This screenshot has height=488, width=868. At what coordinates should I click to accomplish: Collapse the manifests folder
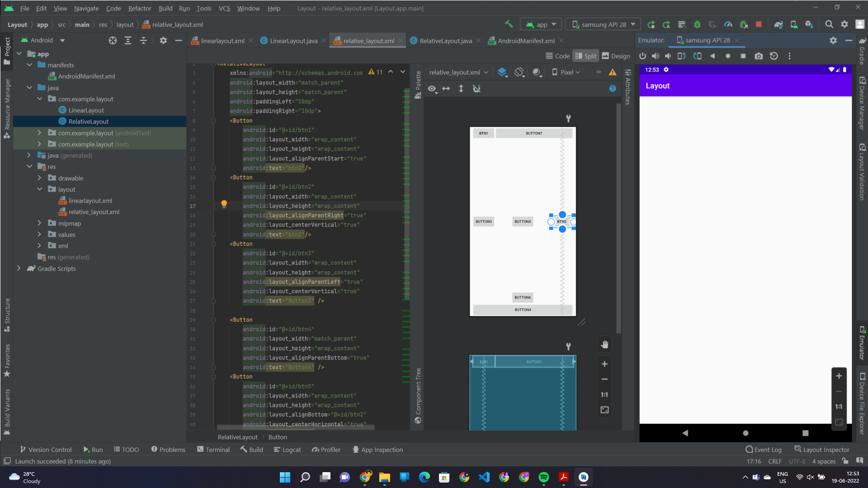click(29, 65)
